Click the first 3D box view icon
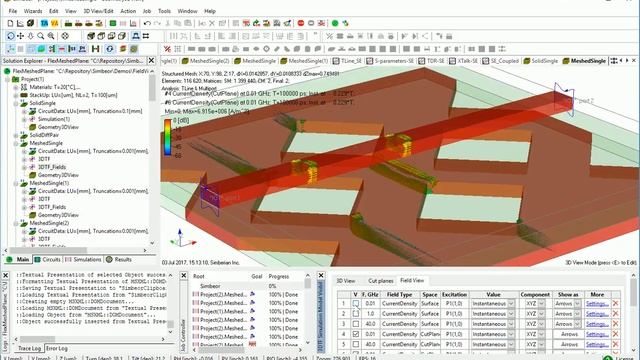640x360 pixels. (91, 36)
